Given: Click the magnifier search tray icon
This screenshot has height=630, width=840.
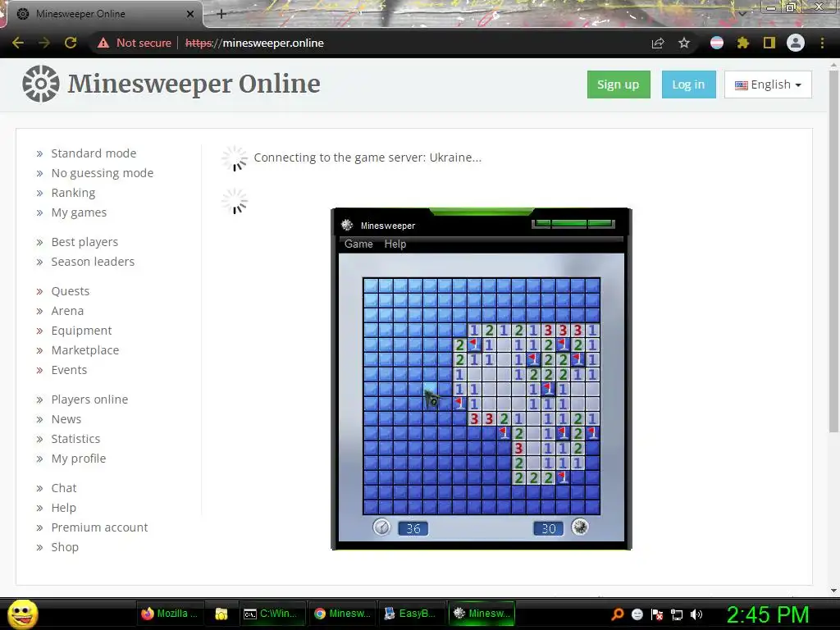Looking at the screenshot, I should coord(618,614).
